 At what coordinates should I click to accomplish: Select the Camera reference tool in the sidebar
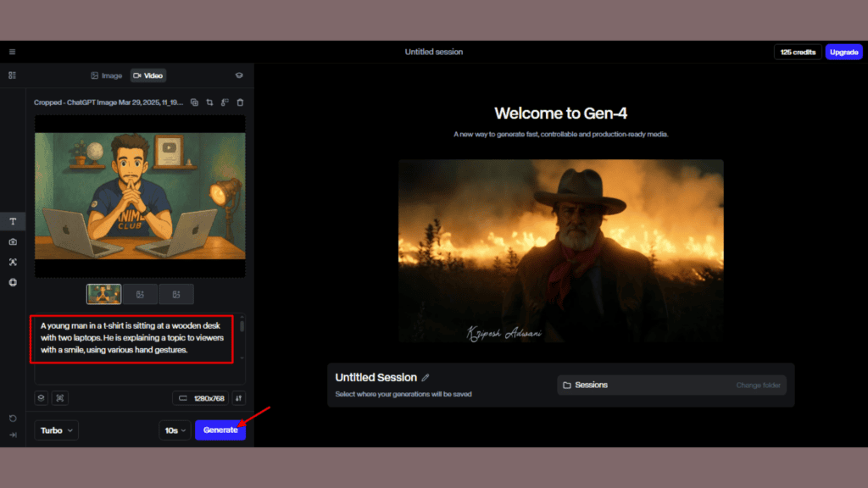pos(13,241)
